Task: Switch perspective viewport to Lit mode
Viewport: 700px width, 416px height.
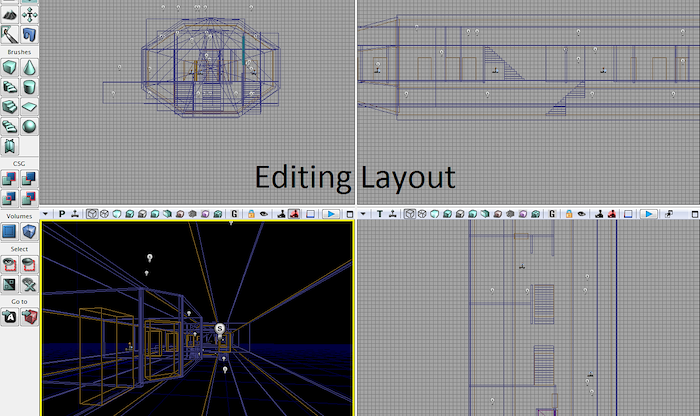Action: click(129, 214)
